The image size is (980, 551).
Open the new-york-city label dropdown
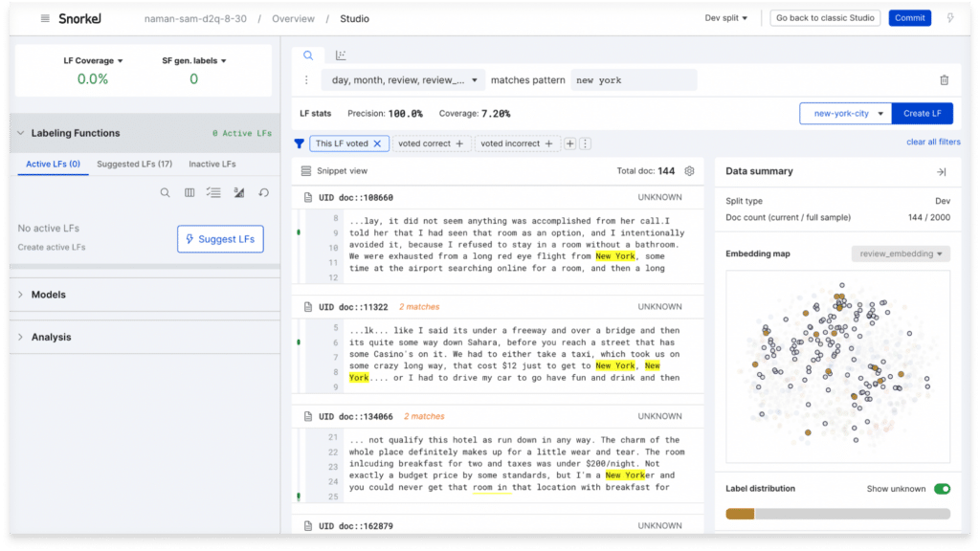pos(846,114)
